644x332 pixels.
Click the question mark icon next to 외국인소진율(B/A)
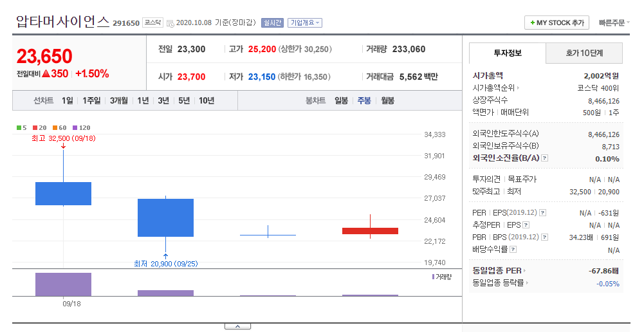545,158
